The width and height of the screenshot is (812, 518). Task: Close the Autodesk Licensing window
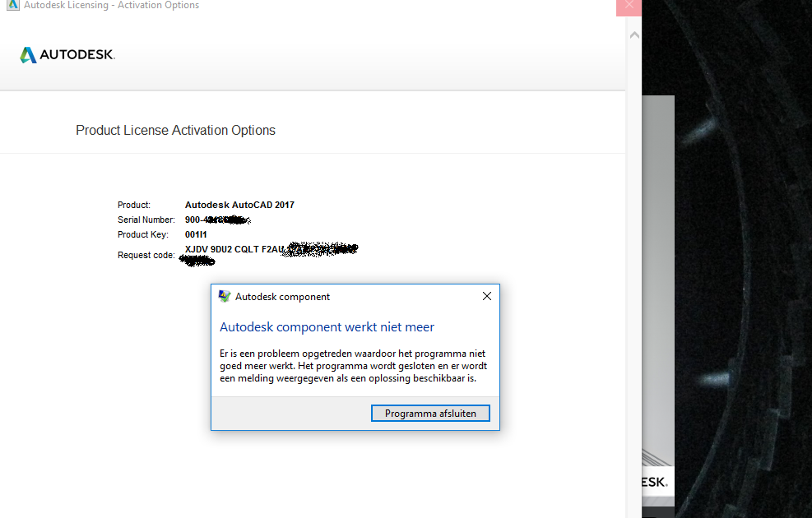(x=629, y=6)
